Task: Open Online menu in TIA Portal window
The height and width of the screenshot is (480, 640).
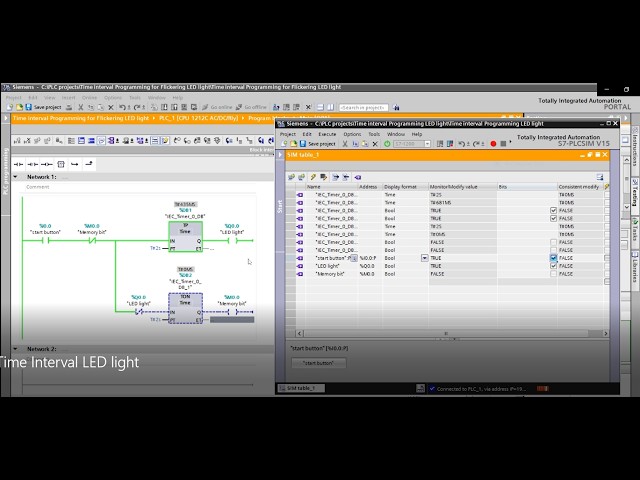Action: [x=89, y=98]
